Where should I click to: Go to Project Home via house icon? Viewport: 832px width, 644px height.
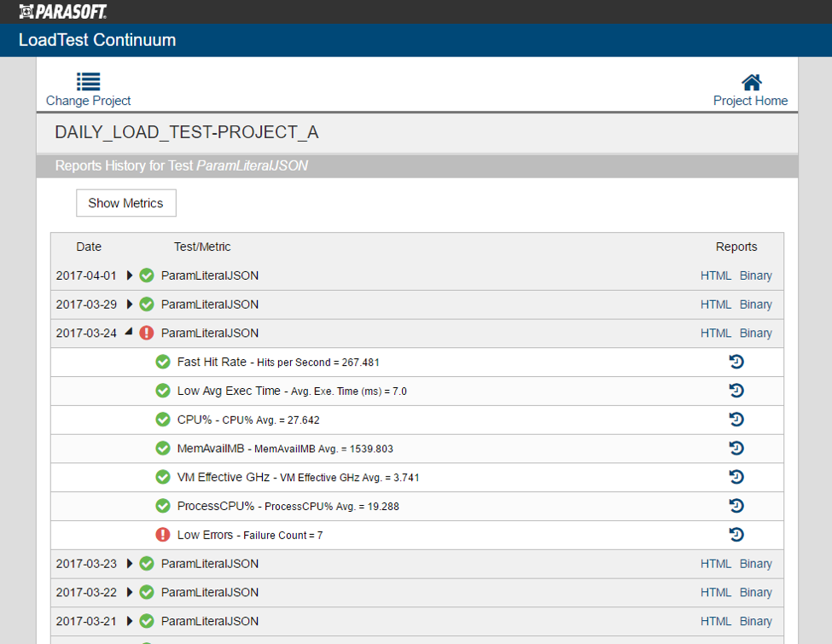point(751,82)
